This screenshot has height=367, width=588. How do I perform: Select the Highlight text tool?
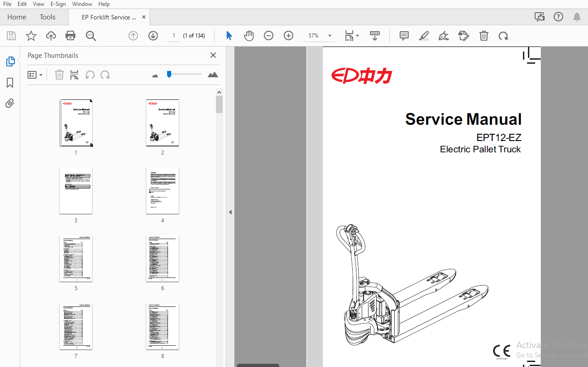tap(424, 36)
